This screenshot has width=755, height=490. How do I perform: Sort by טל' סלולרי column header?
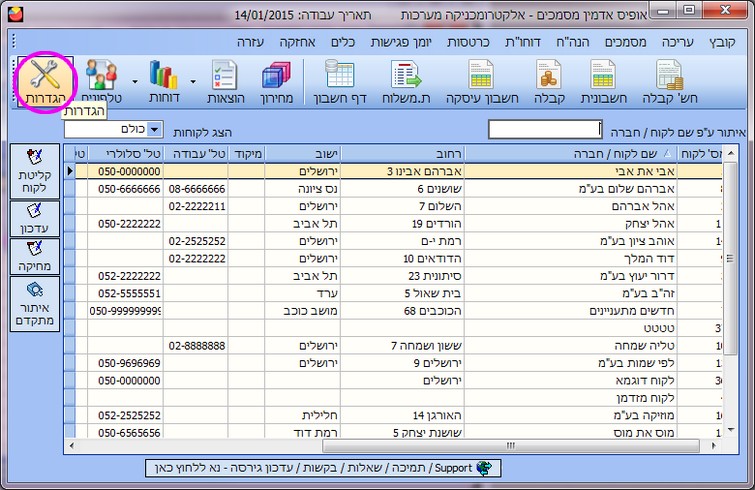126,154
